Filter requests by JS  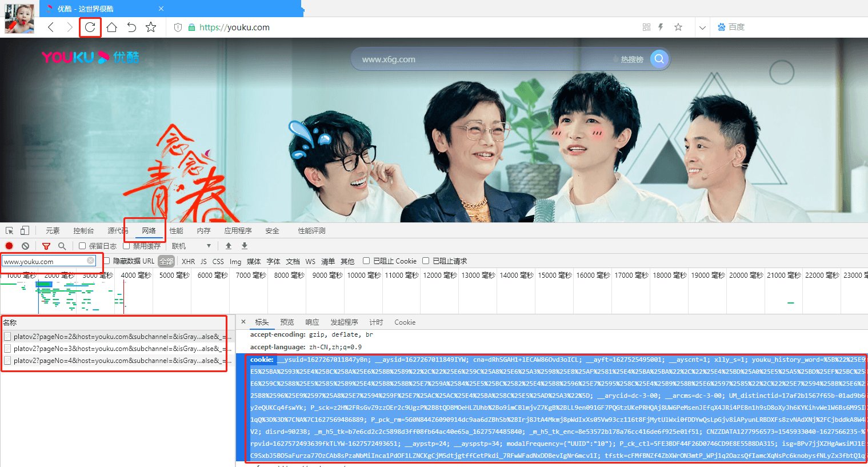coord(203,261)
